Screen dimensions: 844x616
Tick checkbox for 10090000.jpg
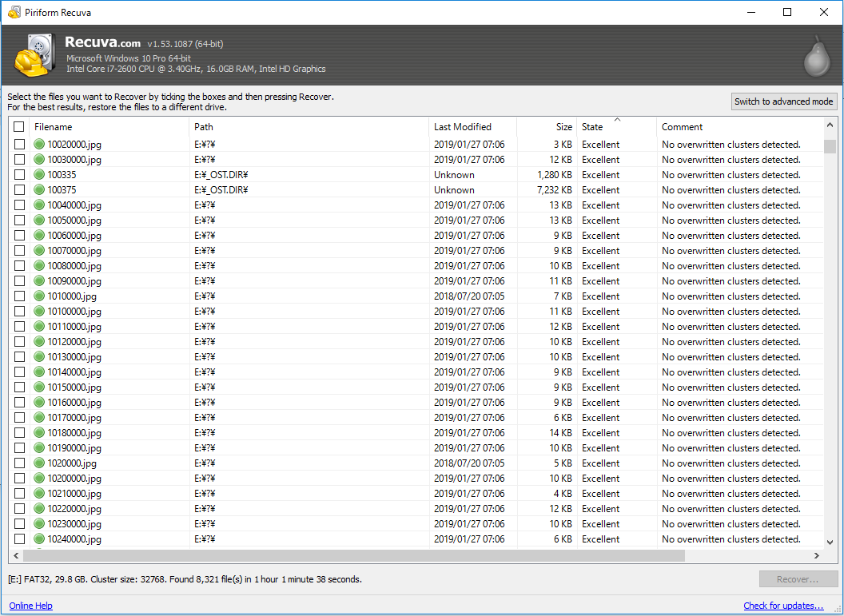(x=19, y=280)
